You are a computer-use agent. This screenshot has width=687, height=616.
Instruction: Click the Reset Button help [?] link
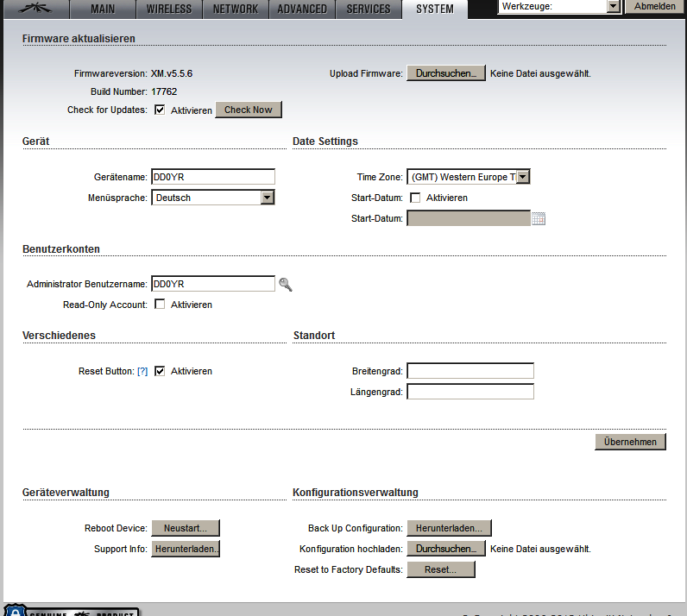pyautogui.click(x=142, y=371)
